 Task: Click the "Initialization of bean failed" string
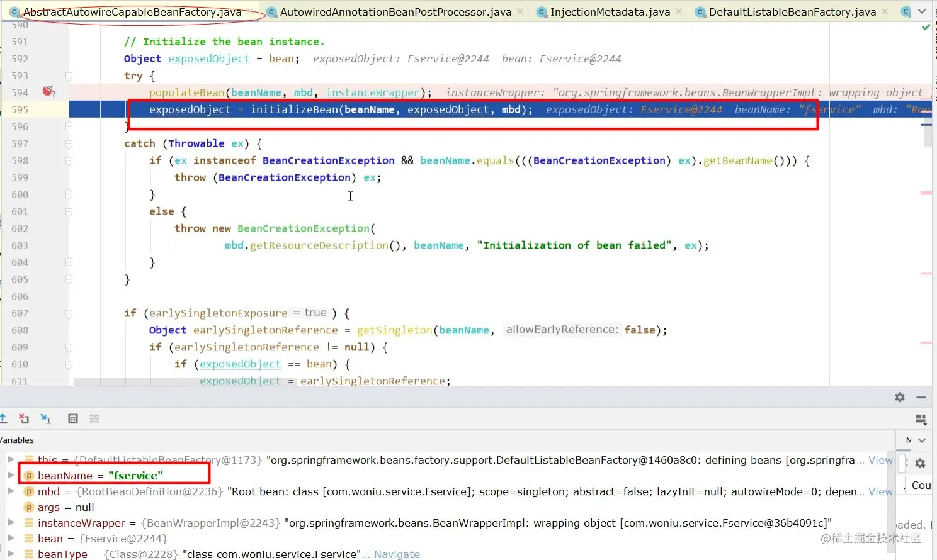point(574,245)
